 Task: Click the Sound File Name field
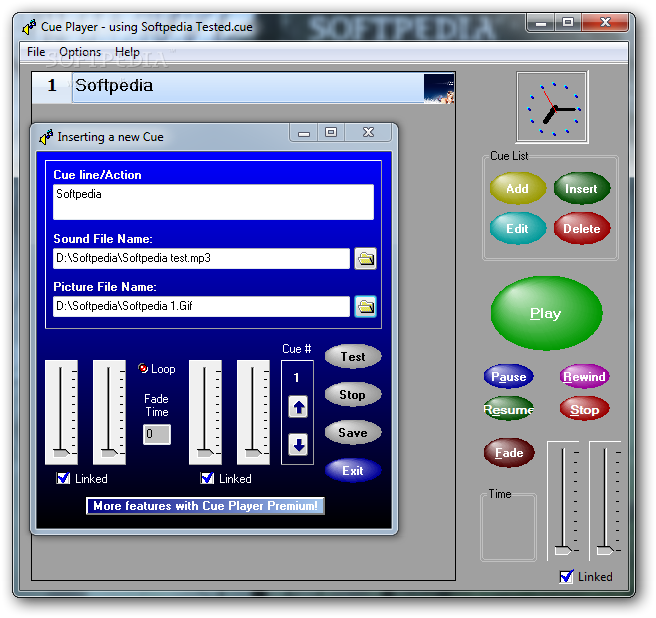201,259
